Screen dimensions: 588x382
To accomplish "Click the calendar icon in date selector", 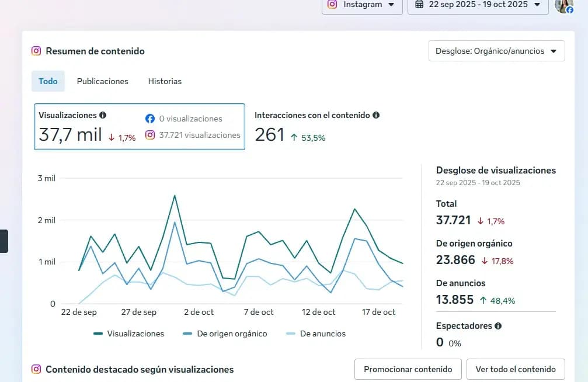I will 419,5.
